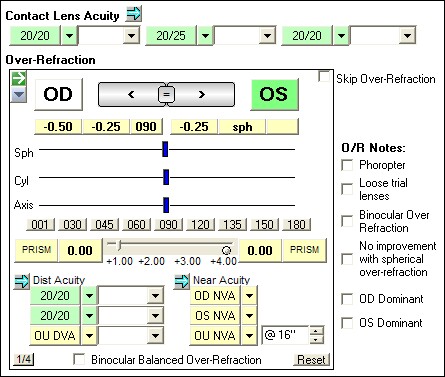Viewport: 445px width, 377px height.
Task: Open second Dist Acuity 20/20 dropdown arrow
Action: (89, 316)
